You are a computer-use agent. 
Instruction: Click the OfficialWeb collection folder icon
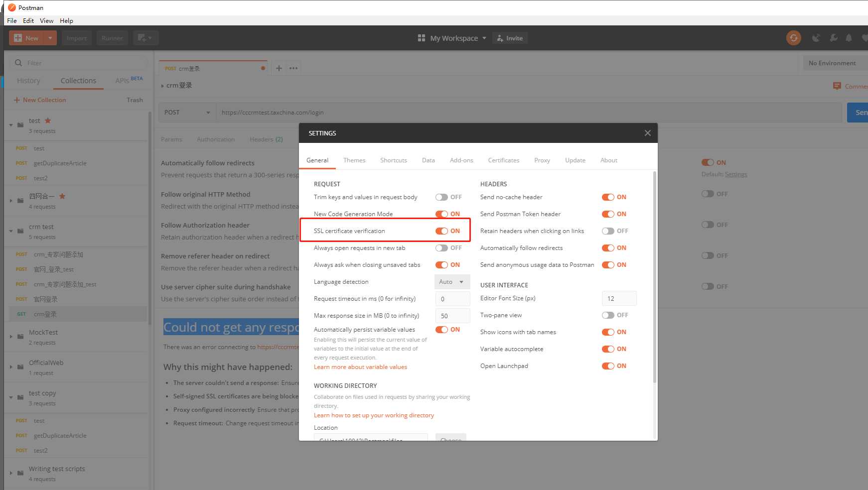click(20, 367)
